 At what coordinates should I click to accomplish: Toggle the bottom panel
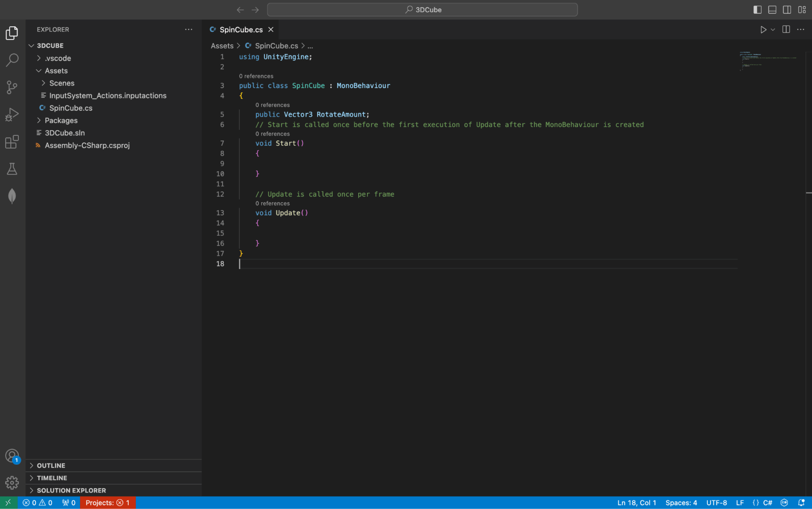(x=772, y=9)
